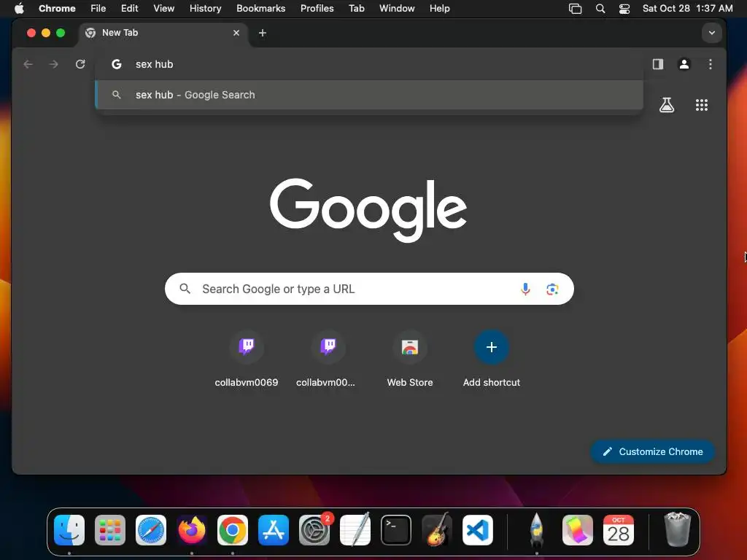This screenshot has width=747, height=560.
Task: Launch Safari from the dock
Action: (x=151, y=530)
